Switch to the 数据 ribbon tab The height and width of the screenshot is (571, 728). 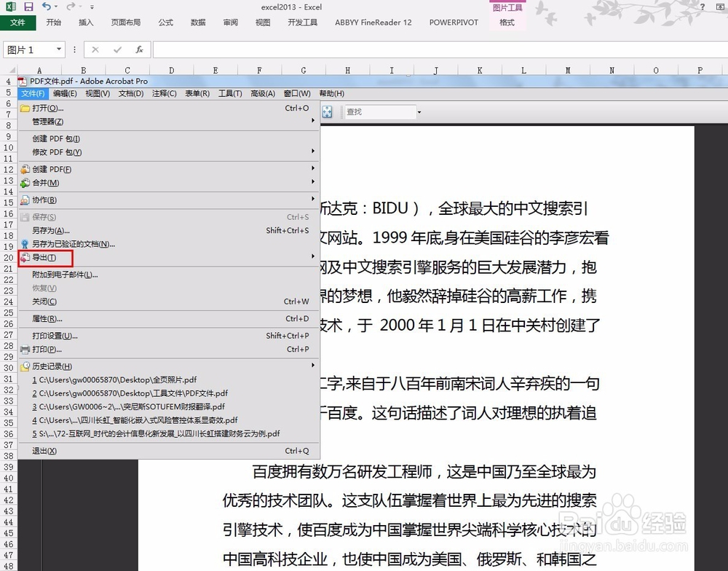(198, 23)
